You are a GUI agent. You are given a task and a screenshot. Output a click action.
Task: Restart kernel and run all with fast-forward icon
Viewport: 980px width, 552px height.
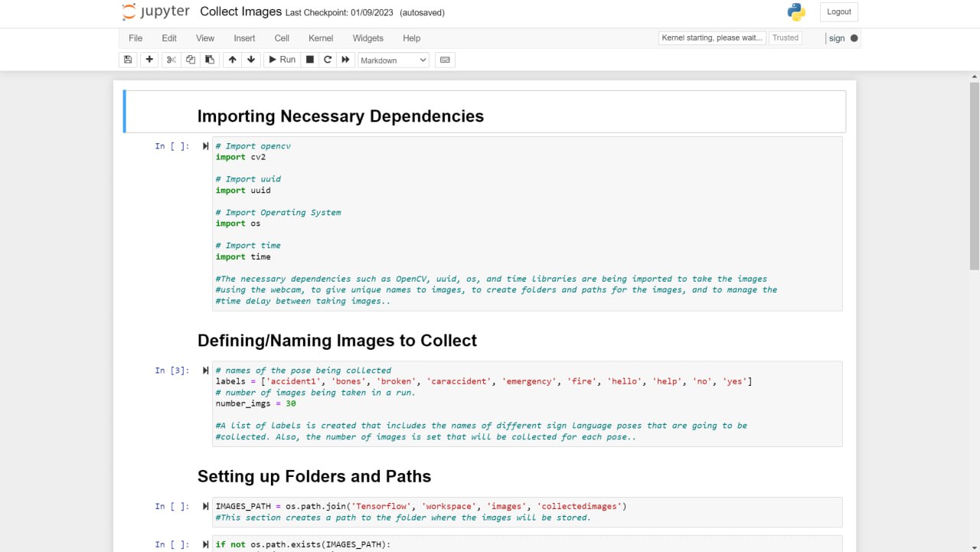point(345,60)
